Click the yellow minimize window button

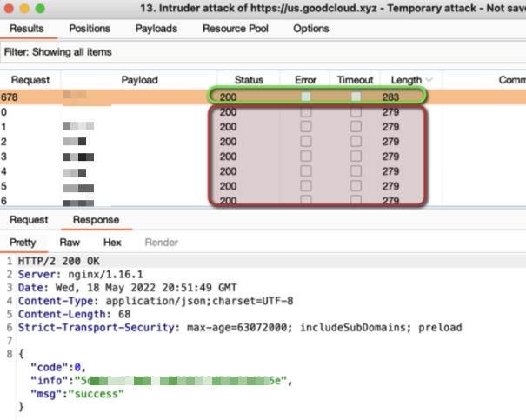coord(24,9)
